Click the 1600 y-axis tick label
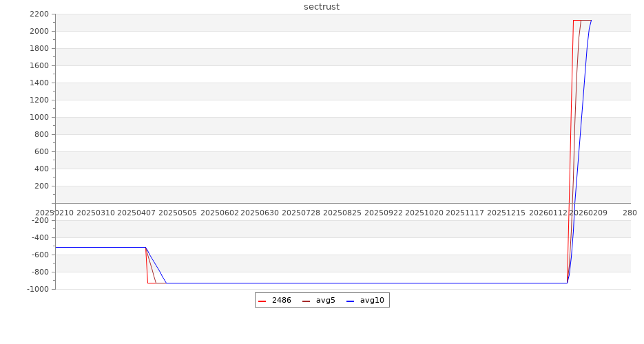644x344 pixels. click(x=39, y=66)
